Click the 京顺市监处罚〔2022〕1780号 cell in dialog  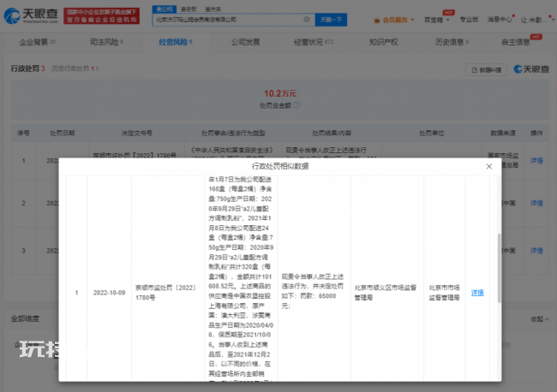pos(165,293)
